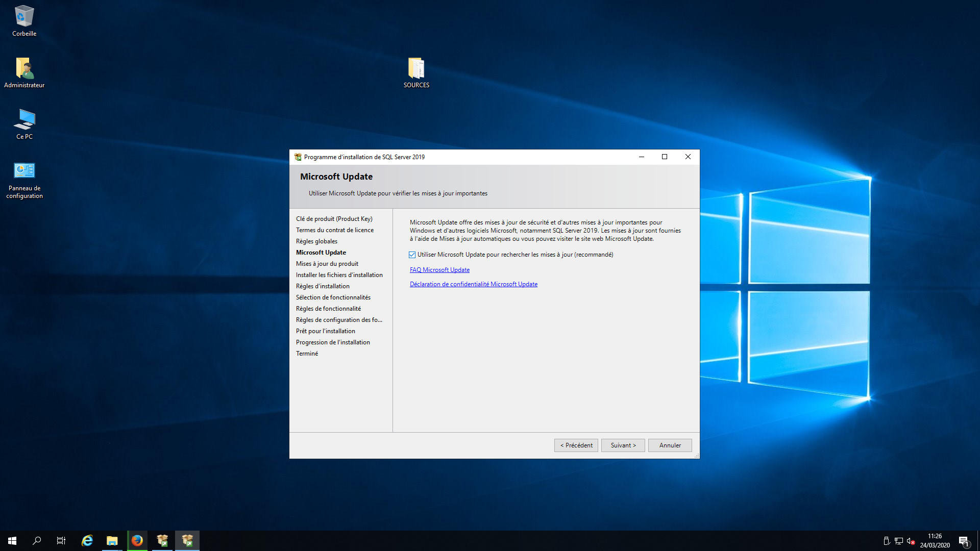Click the notifications icon showing 1 alert
This screenshot has height=551, width=980.
(965, 541)
